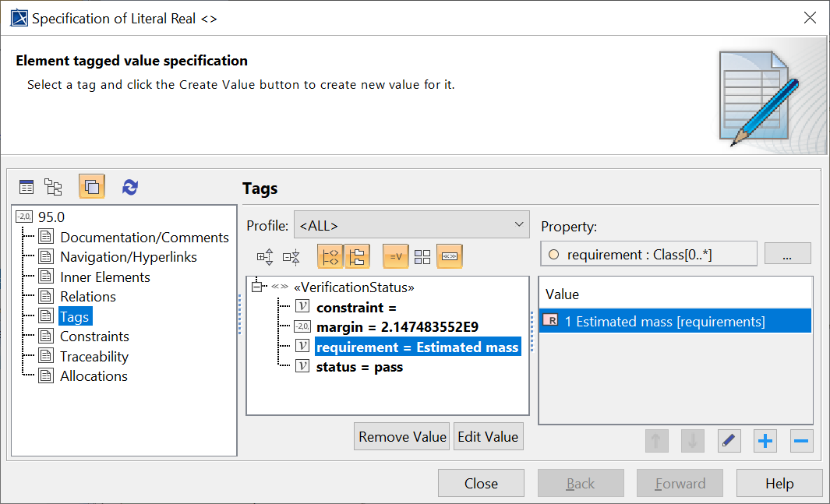Screen dimensions: 830x504
Task: Toggle the stereotype display icon
Action: point(449,256)
